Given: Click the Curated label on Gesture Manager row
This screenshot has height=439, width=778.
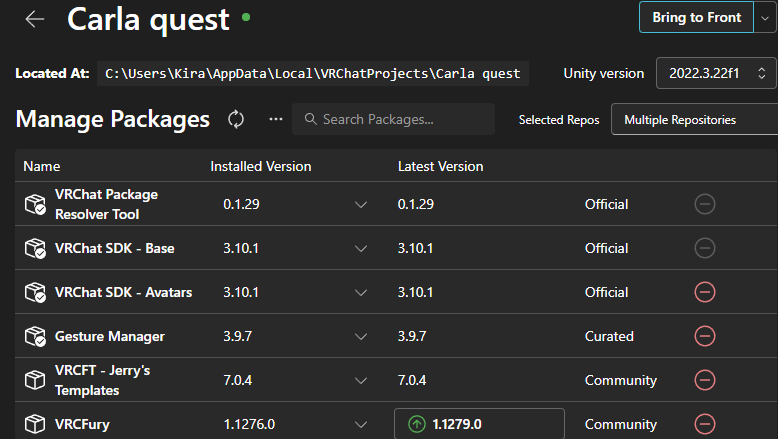Looking at the screenshot, I should 609,336.
